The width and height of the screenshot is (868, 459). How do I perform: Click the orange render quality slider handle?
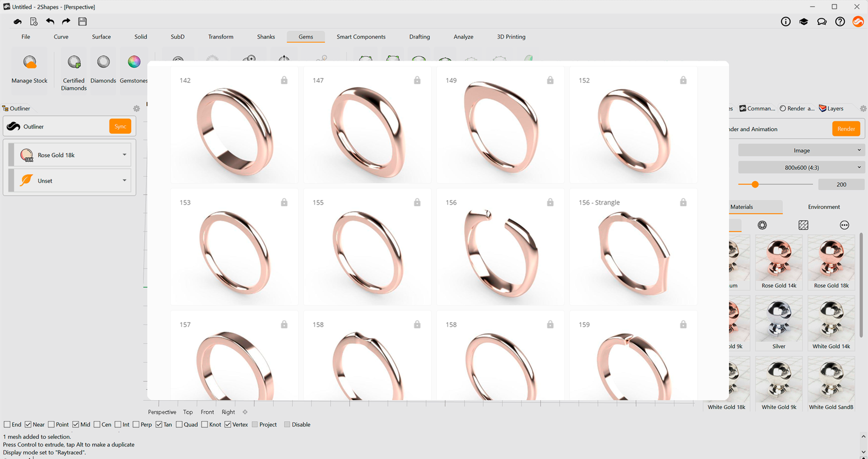click(755, 184)
